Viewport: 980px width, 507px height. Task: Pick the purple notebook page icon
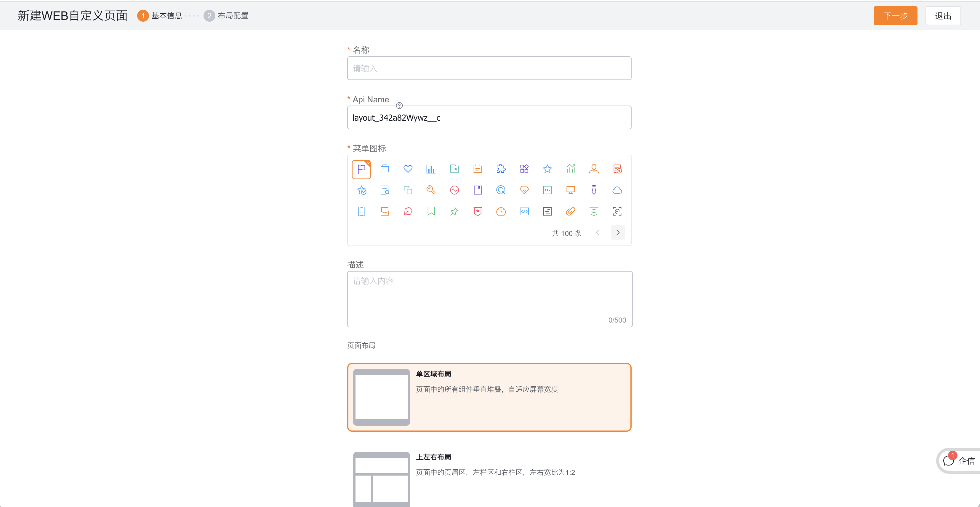pos(478,190)
